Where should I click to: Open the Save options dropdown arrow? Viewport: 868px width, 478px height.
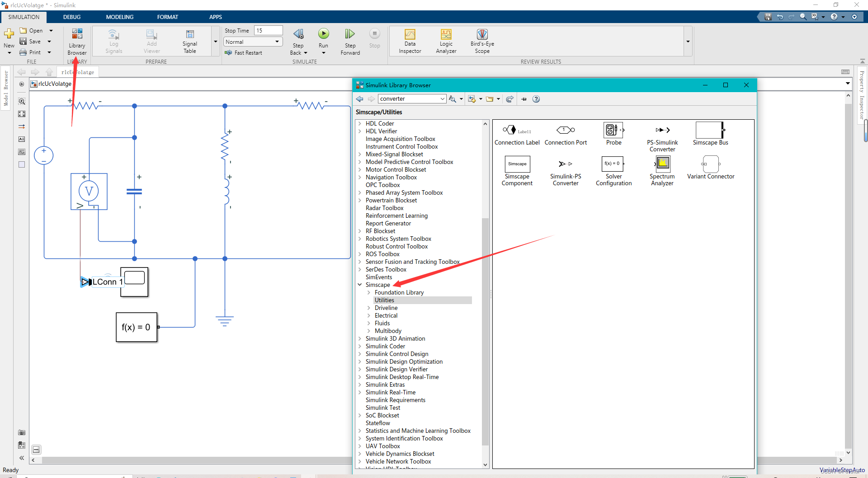click(x=49, y=42)
